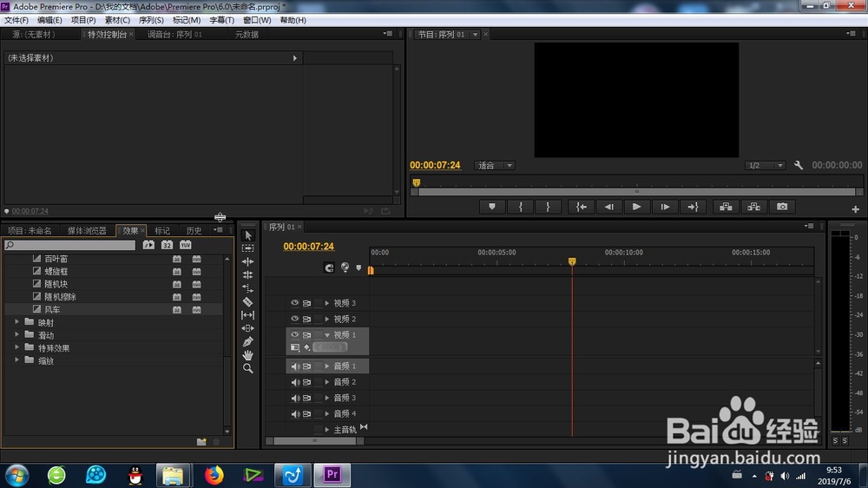Click Add Marker in program monitor
The width and height of the screenshot is (868, 488).
point(492,207)
